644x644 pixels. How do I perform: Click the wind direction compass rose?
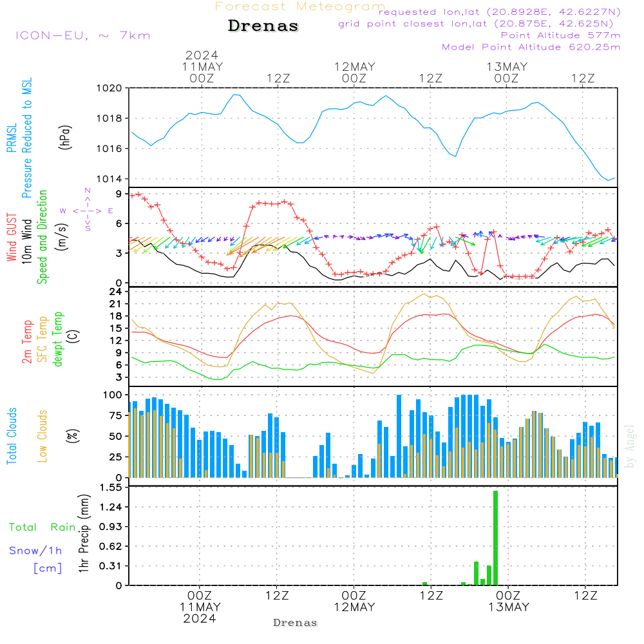click(x=87, y=210)
